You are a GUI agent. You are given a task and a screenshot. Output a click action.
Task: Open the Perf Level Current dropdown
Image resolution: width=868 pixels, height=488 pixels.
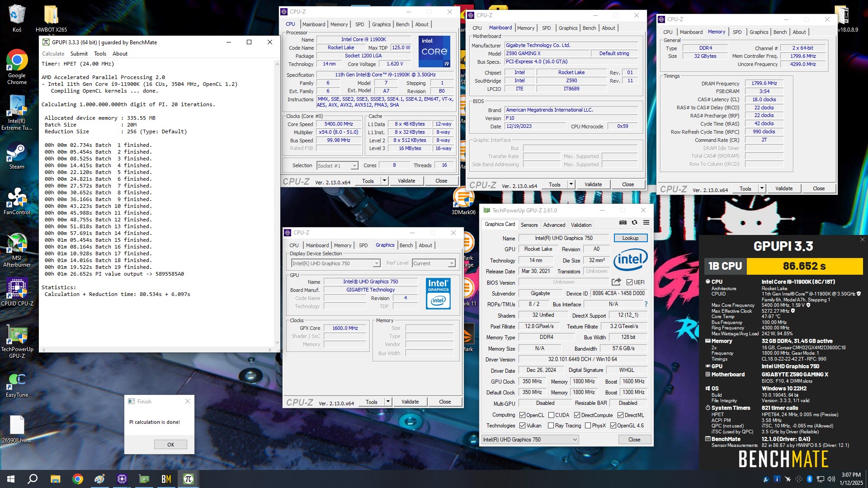click(x=434, y=263)
